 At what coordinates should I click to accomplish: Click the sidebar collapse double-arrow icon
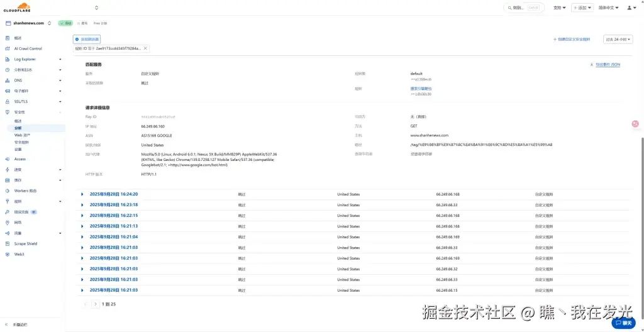(6, 324)
